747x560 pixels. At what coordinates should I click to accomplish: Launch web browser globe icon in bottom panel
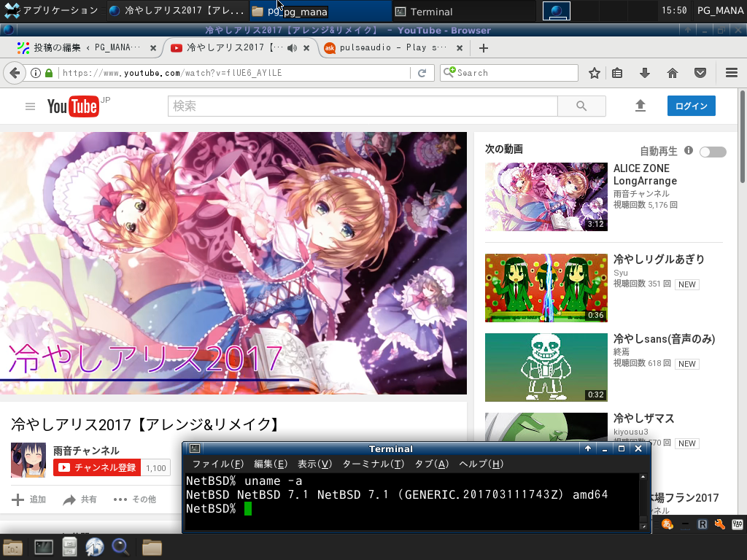tap(95, 547)
